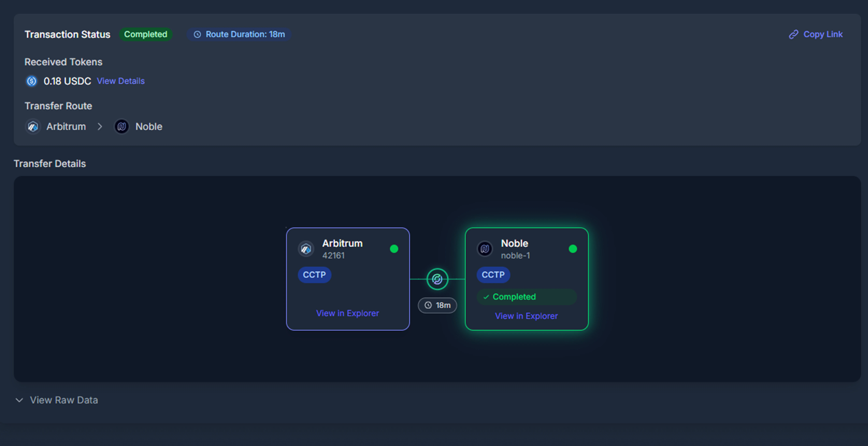Click the Completed status badge next to Transaction Status
This screenshot has width=868, height=446.
pos(146,34)
